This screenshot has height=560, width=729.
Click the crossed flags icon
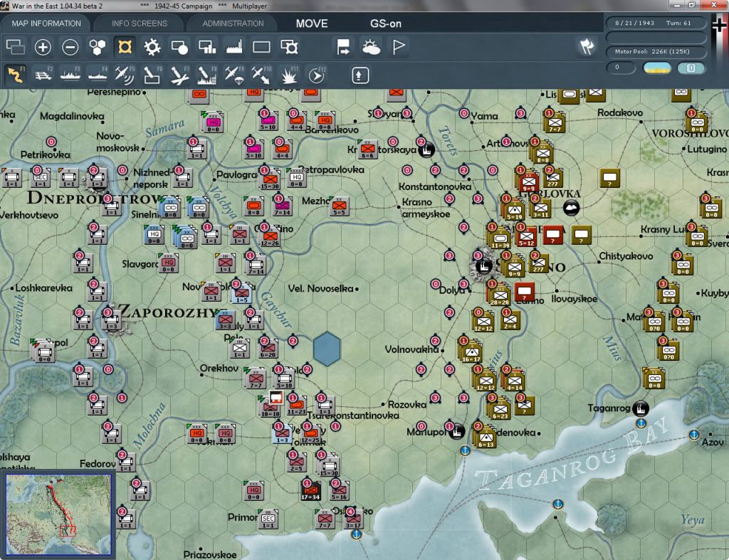point(587,46)
